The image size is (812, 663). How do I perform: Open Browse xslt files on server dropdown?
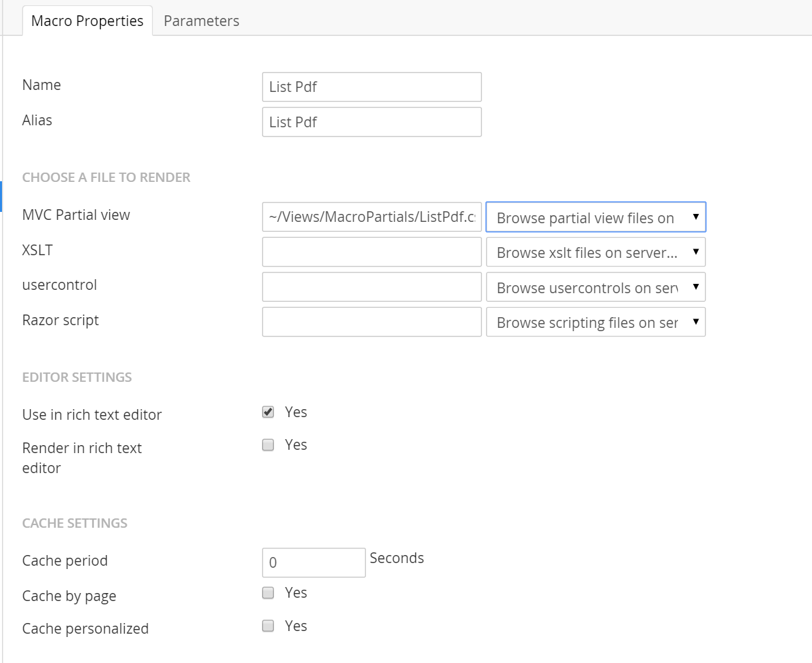[x=596, y=253]
